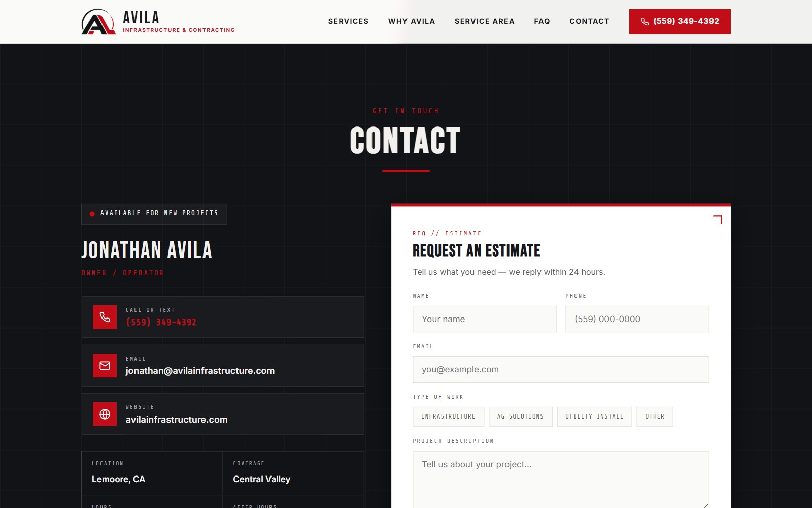The image size is (812, 508).
Task: Select the Utility Install work type
Action: coord(594,417)
